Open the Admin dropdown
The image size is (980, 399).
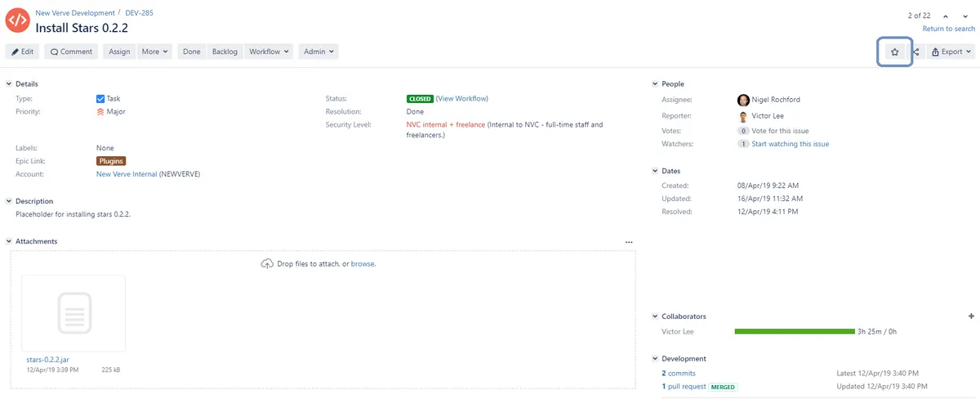point(318,52)
